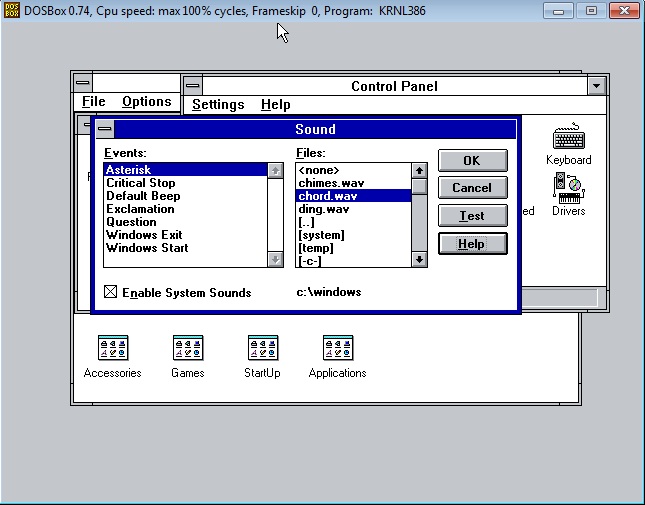Click the Test button to play sound
Viewport: 645px width, 505px height.
pos(473,216)
